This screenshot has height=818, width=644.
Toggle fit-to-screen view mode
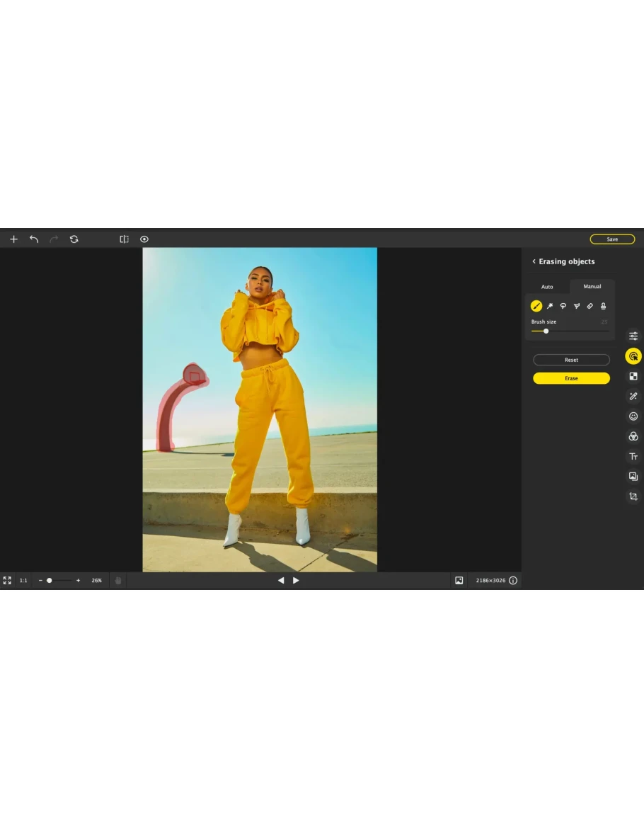pos(7,580)
